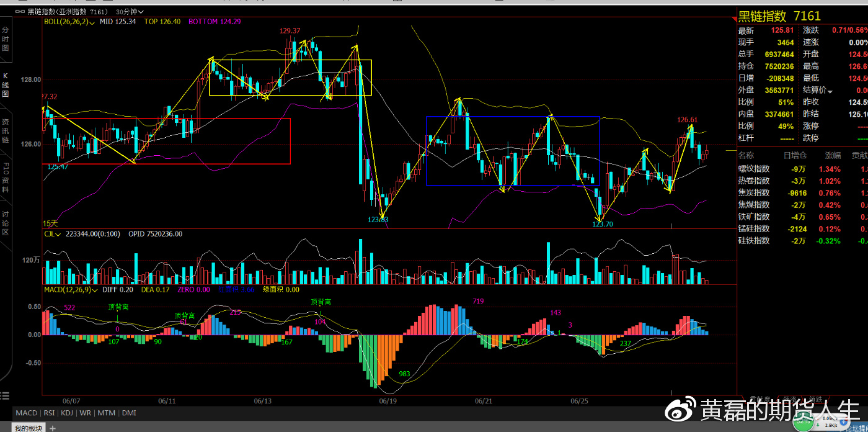This screenshot has height=432, width=868.
Task: Click the high price label 129.37
Action: (290, 30)
